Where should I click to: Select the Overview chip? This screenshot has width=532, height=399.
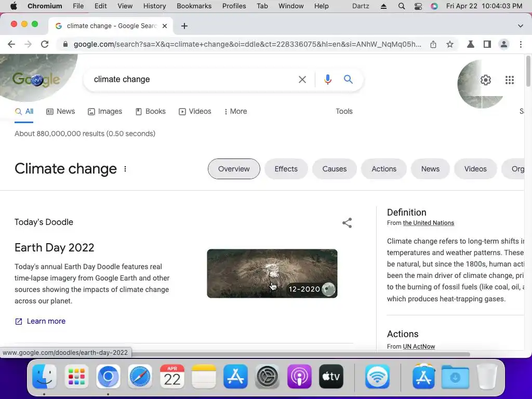(234, 169)
